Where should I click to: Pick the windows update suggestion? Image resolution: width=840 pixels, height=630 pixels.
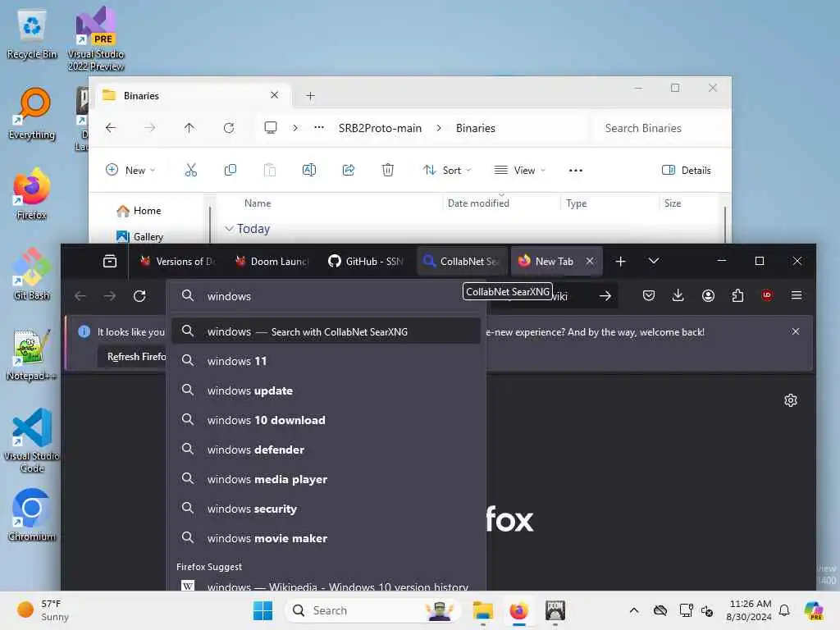[326, 390]
